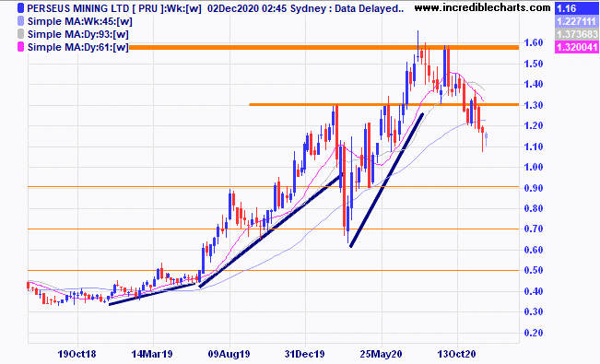Click the 09Aug19 date axis label
The height and width of the screenshot is (364, 600).
(229, 354)
